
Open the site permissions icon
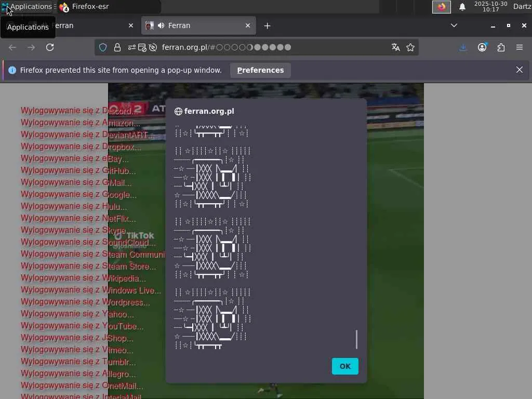tap(131, 47)
